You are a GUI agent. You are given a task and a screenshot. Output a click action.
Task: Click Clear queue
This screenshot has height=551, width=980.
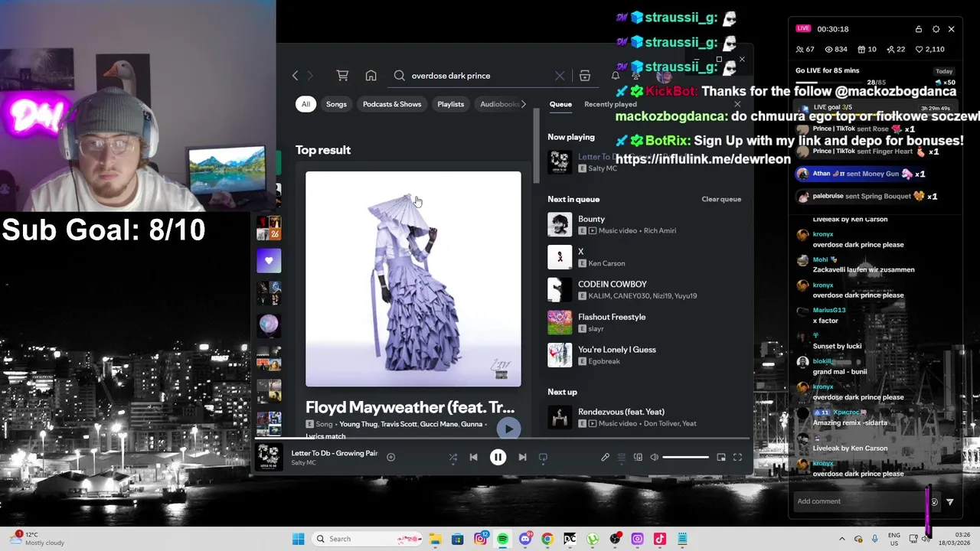(721, 199)
